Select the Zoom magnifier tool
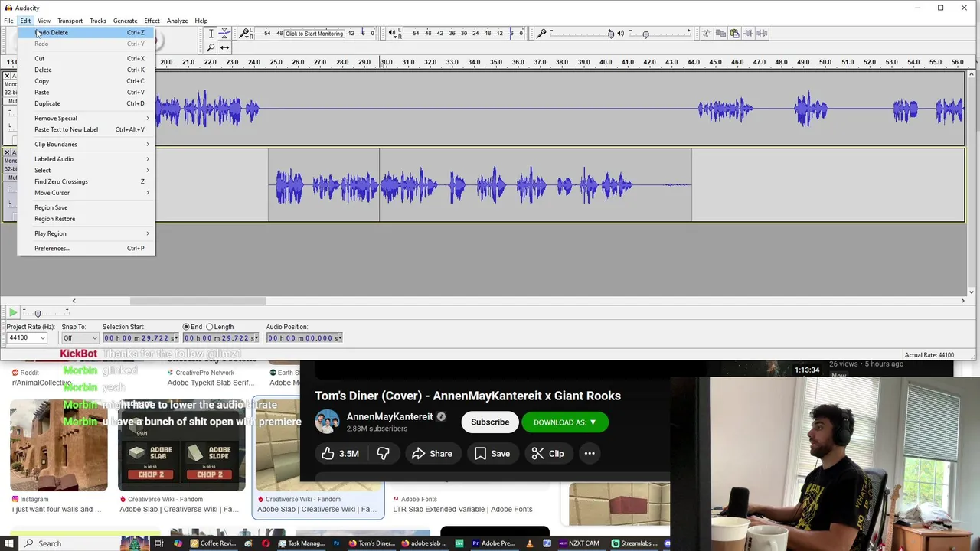980x551 pixels. (211, 47)
